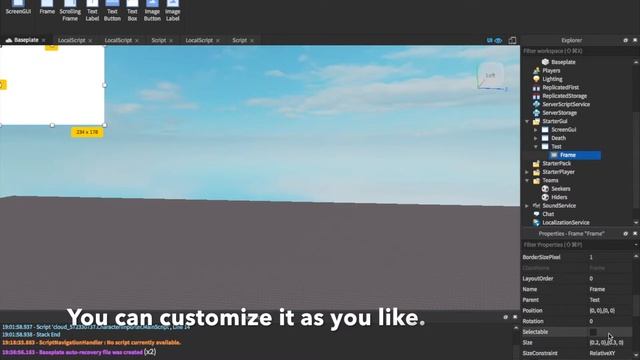Open the Filter Properties dropdown arrow
This screenshot has height=360, width=640.
click(x=636, y=245)
